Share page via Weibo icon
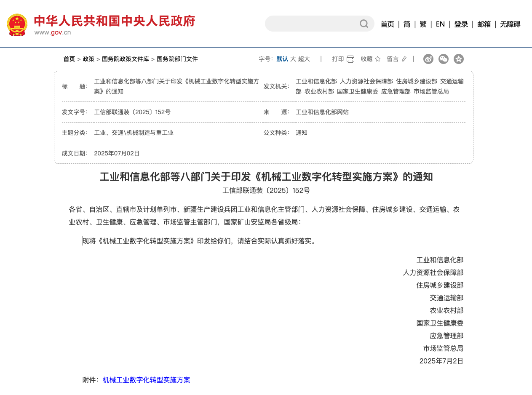This screenshot has height=395, width=532. (x=428, y=59)
